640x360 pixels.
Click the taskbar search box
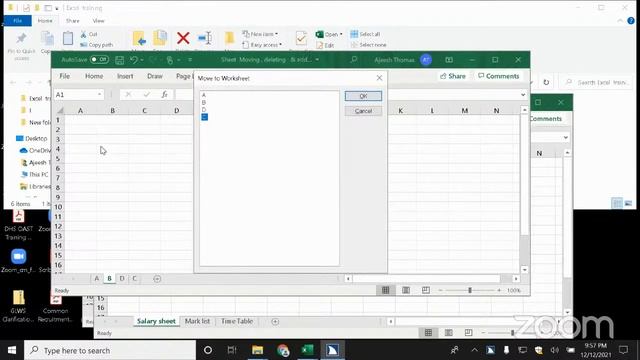pyautogui.click(x=110, y=350)
